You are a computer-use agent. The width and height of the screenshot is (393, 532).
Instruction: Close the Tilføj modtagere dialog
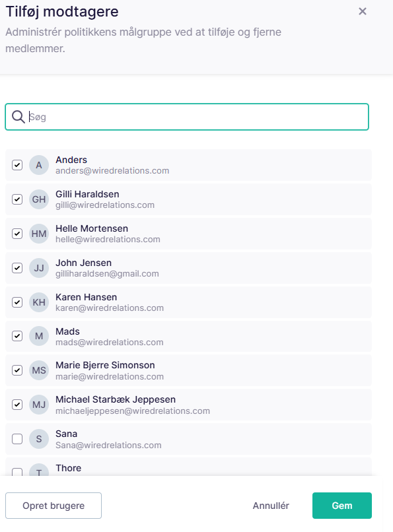click(x=363, y=11)
